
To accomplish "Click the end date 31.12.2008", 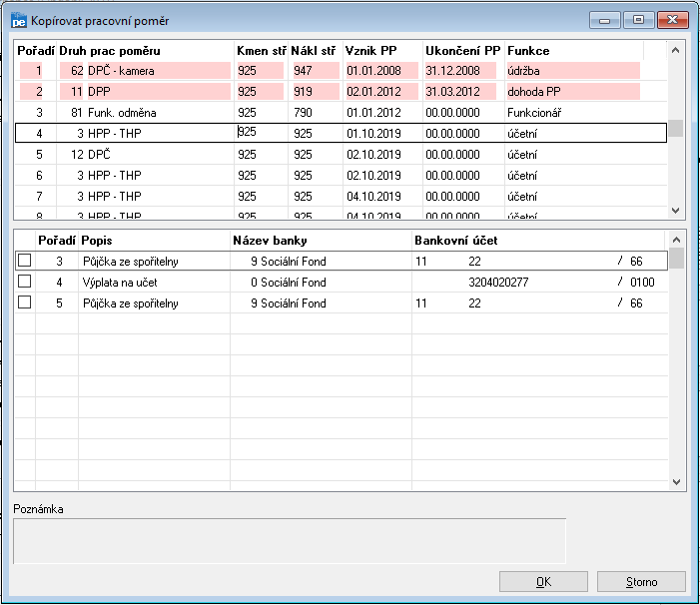I will [460, 71].
